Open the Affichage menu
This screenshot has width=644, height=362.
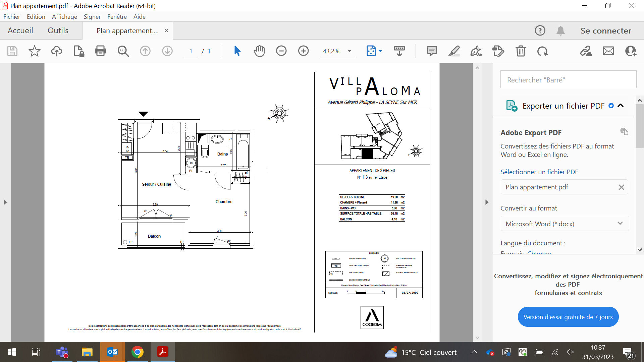point(64,16)
